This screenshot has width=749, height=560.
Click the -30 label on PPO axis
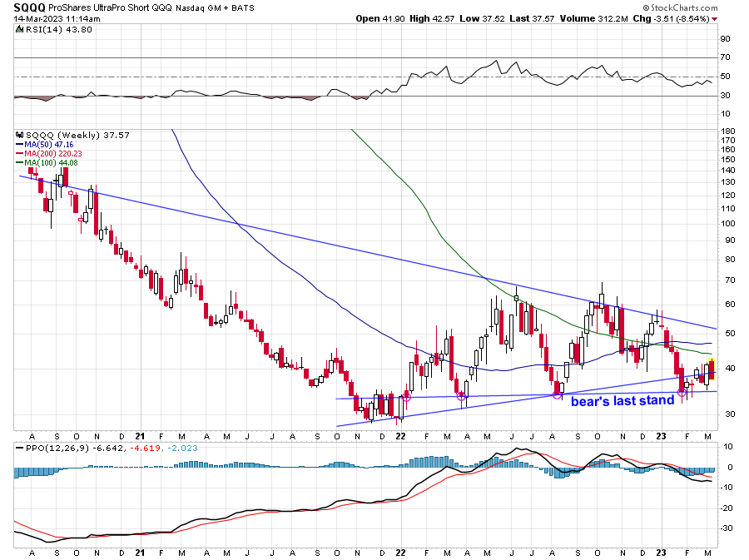(x=727, y=528)
